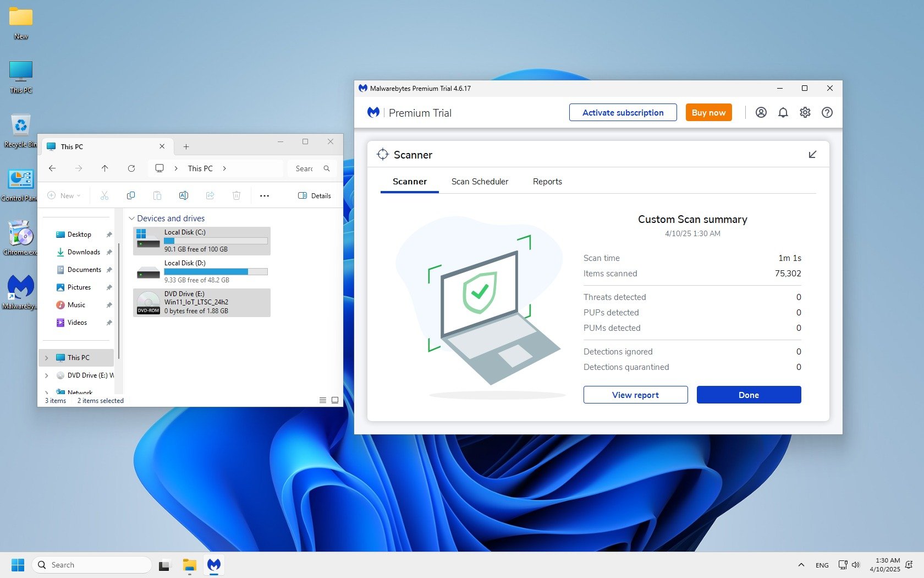
Task: Open network status in system tray
Action: (843, 565)
